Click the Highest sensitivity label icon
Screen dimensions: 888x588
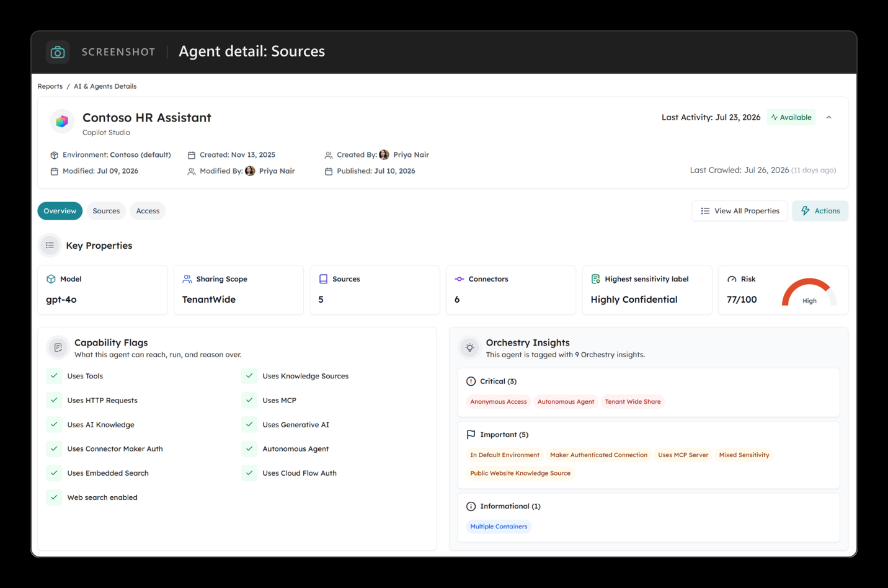coord(596,279)
